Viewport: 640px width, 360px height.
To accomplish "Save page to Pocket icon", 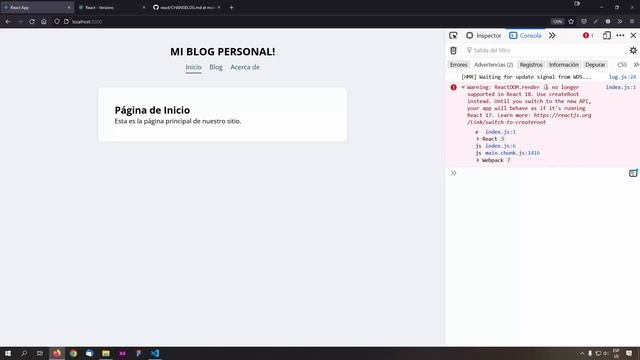I will (584, 21).
